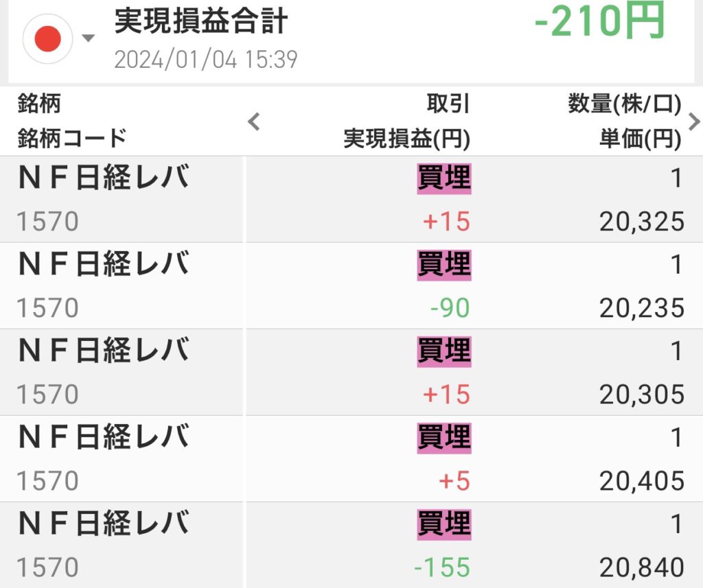Tap the 買埋 badge in the 20,235 row
703x588 pixels.
[x=444, y=264]
